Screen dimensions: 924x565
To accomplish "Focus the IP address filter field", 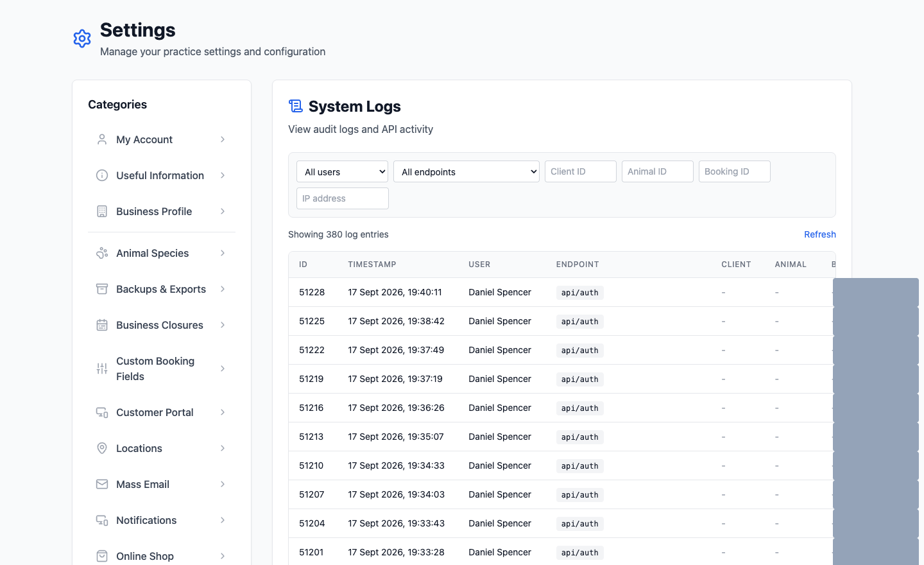I will [343, 198].
